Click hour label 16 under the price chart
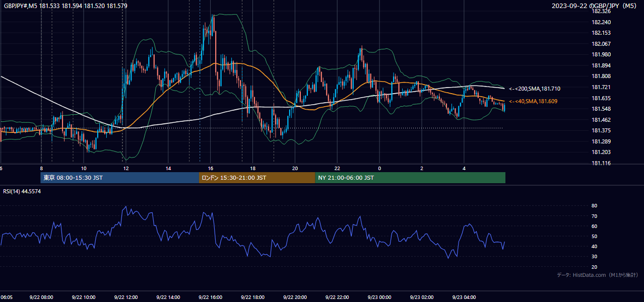The image size is (644, 302). (x=211, y=168)
